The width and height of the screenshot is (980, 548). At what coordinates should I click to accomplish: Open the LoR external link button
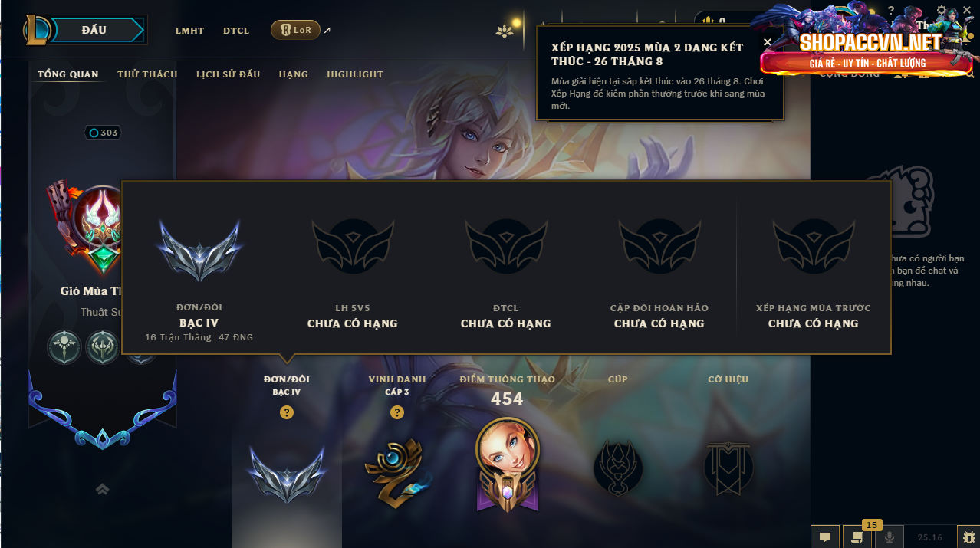(x=296, y=31)
